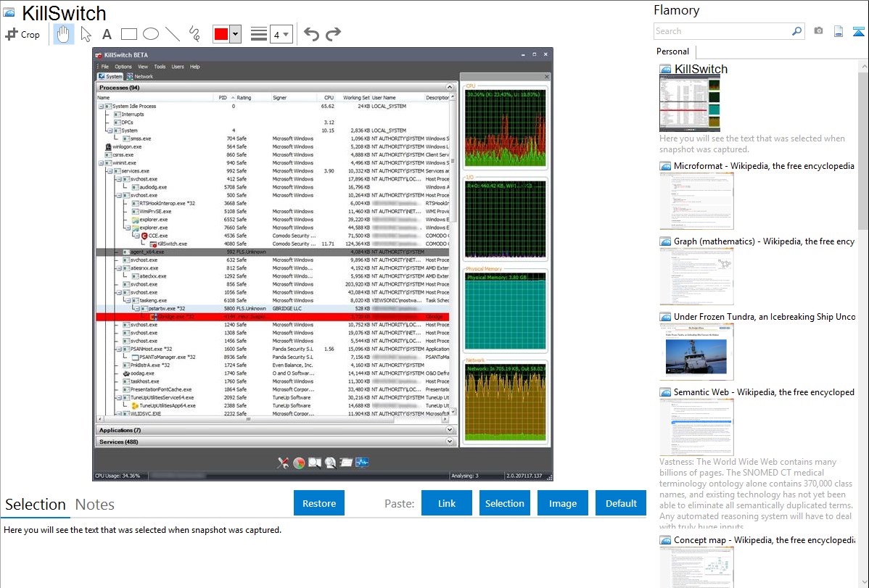
Task: Activate the hand pan tool
Action: point(63,34)
